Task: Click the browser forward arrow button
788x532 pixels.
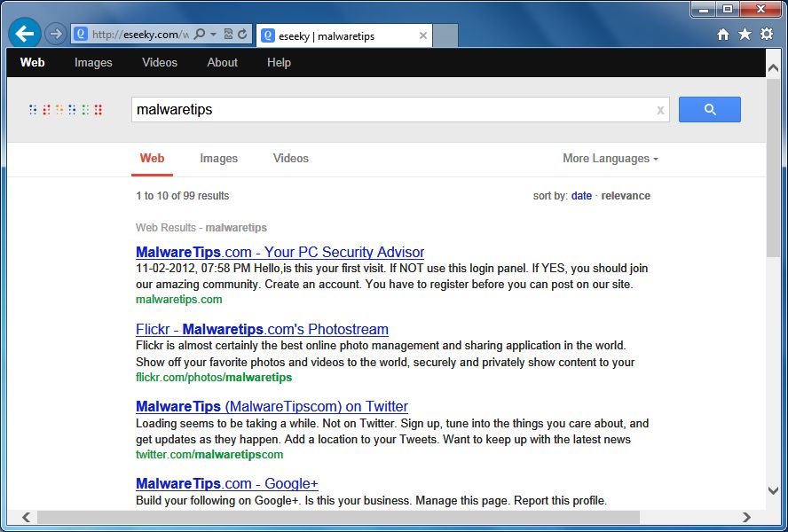Action: (x=55, y=35)
